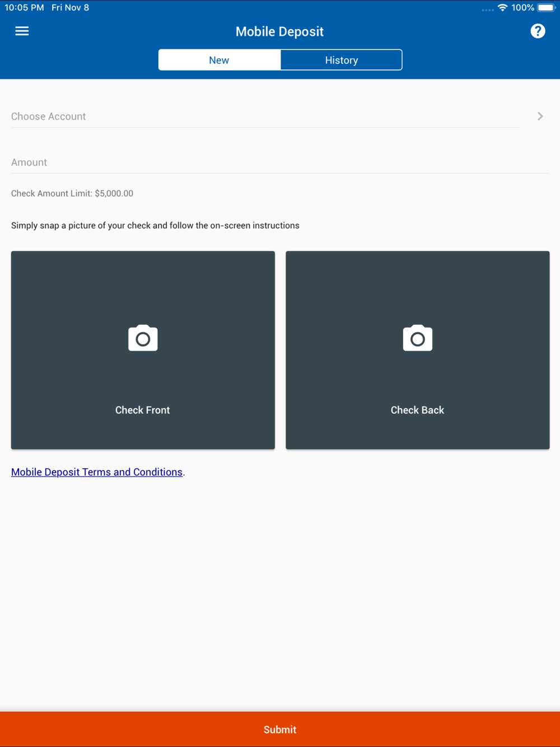Focus the Amount input field

pyautogui.click(x=280, y=162)
